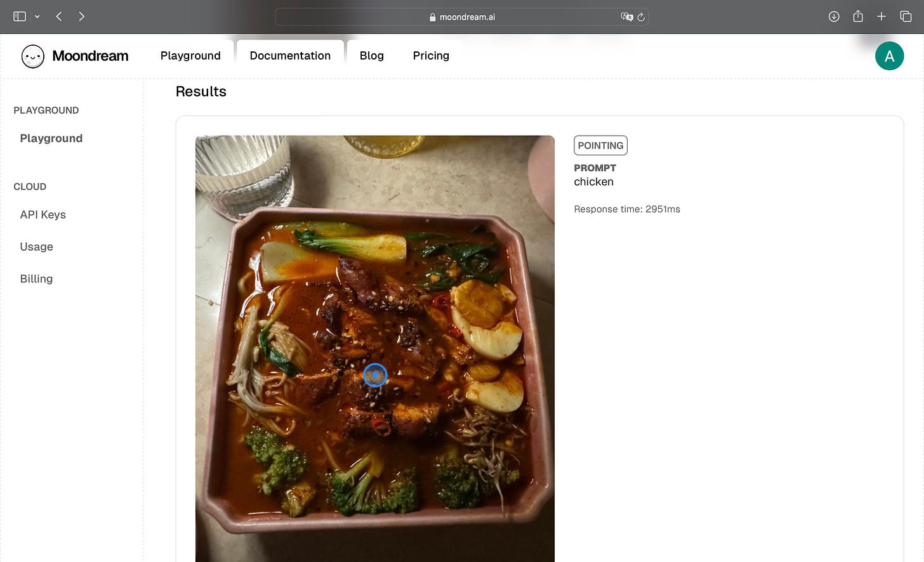This screenshot has height=562, width=924.
Task: Open the Playground nav item
Action: [190, 56]
